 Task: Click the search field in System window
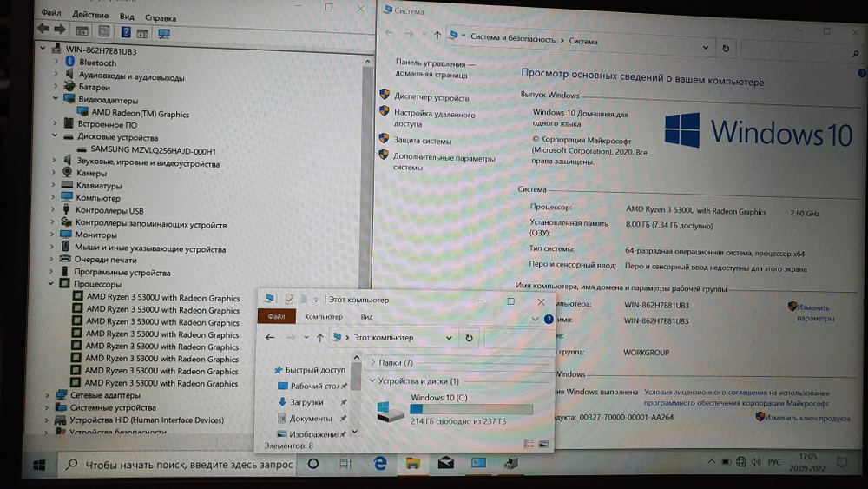pyautogui.click(x=801, y=51)
